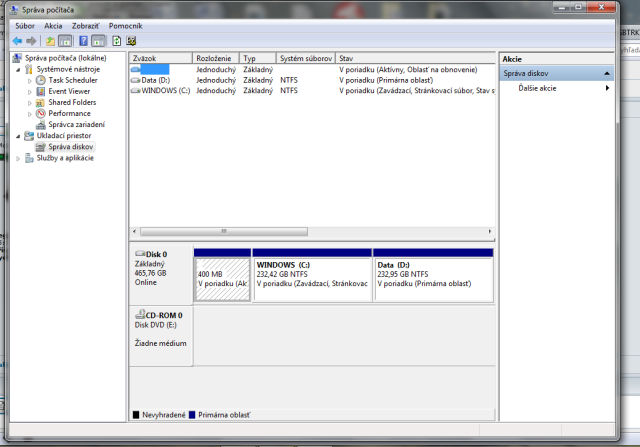Click the Shared Folders tree label
This screenshot has width=640, height=447.
(72, 102)
